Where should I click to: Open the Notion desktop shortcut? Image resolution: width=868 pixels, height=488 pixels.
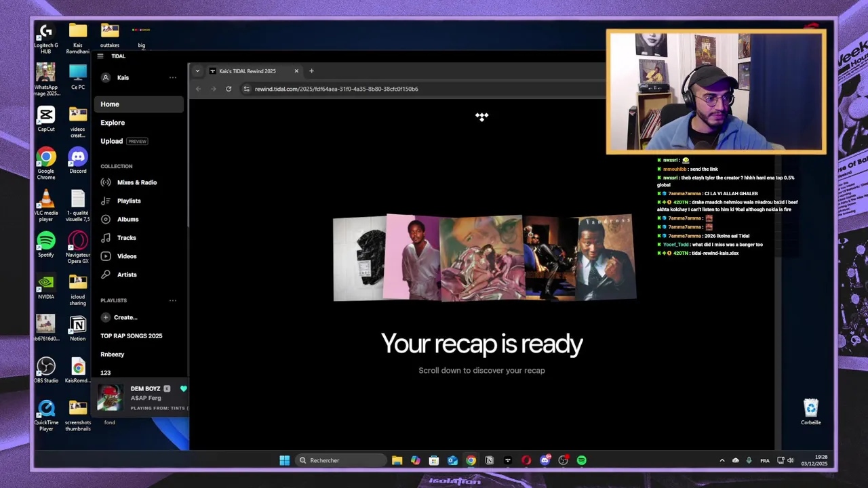[78, 329]
